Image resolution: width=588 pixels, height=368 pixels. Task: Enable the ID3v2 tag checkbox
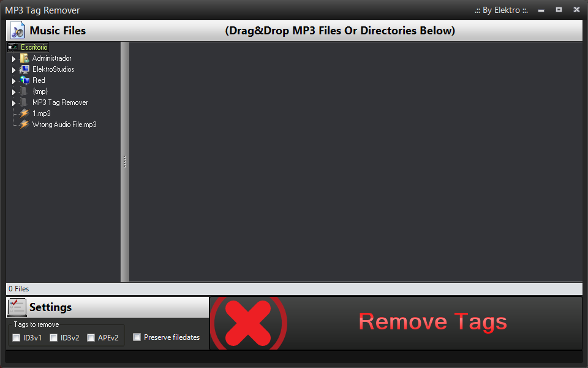tap(54, 337)
